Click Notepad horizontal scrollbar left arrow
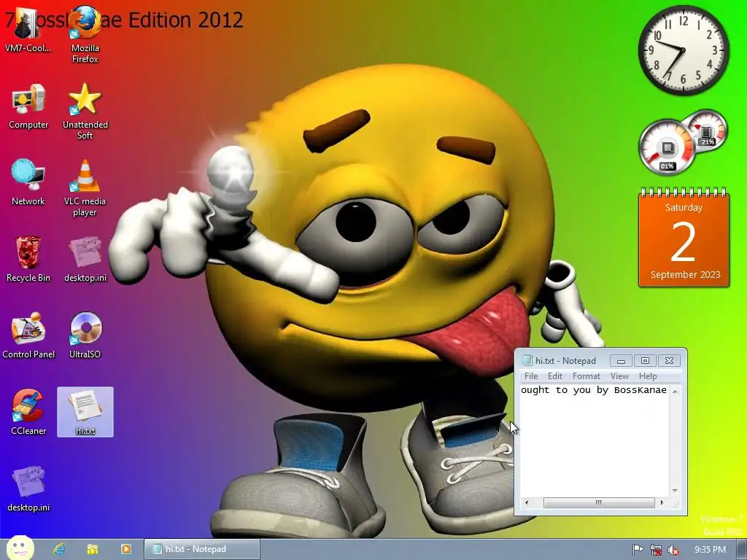This screenshot has width=747, height=560. (527, 502)
